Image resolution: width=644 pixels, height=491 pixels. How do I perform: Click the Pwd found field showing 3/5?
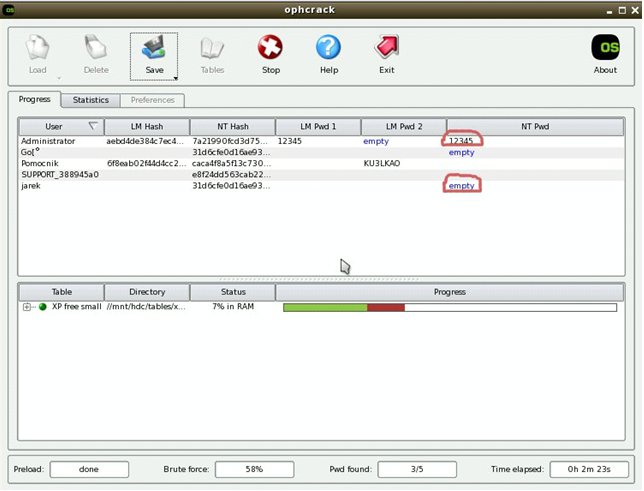(417, 469)
